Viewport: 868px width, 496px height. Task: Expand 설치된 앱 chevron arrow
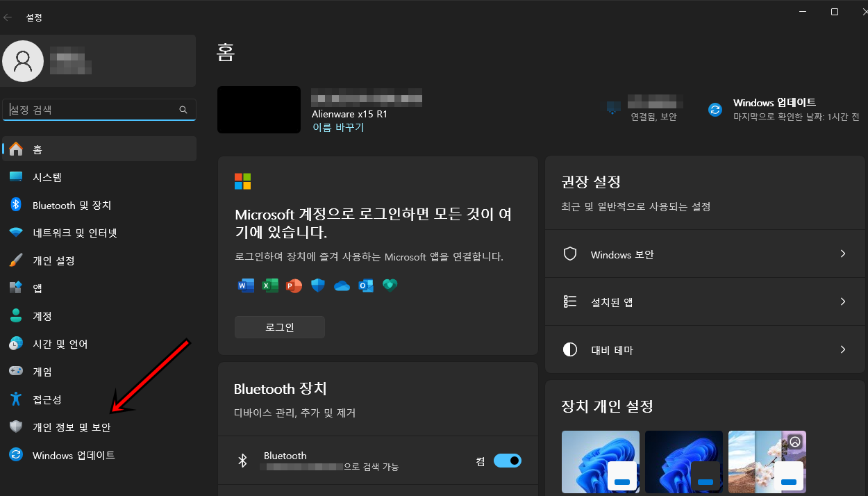(x=843, y=302)
